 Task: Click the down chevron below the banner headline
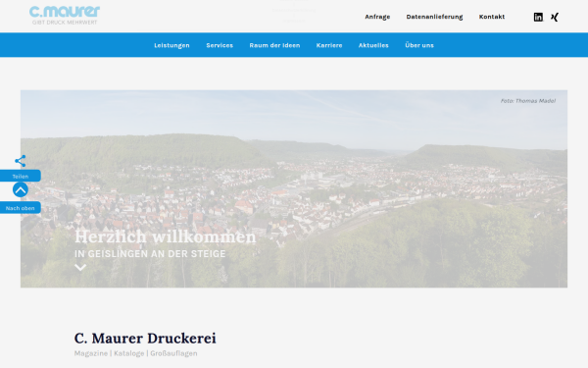click(x=80, y=267)
